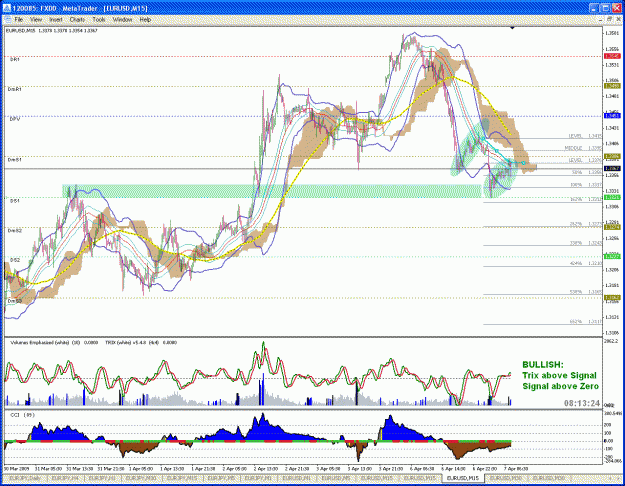Image resolution: width=625 pixels, height=486 pixels.
Task: Click the black current price label on price scale
Action: click(x=612, y=169)
